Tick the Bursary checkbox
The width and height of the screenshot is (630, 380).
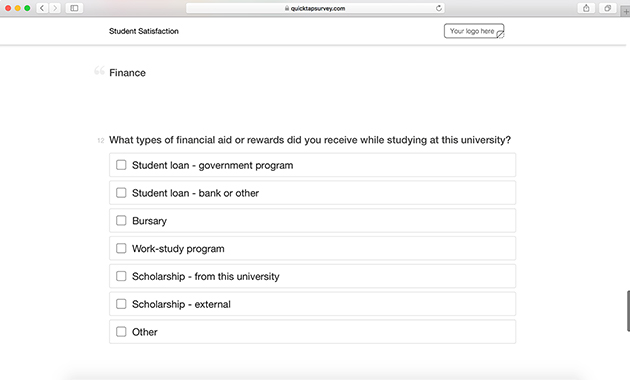[x=121, y=221]
